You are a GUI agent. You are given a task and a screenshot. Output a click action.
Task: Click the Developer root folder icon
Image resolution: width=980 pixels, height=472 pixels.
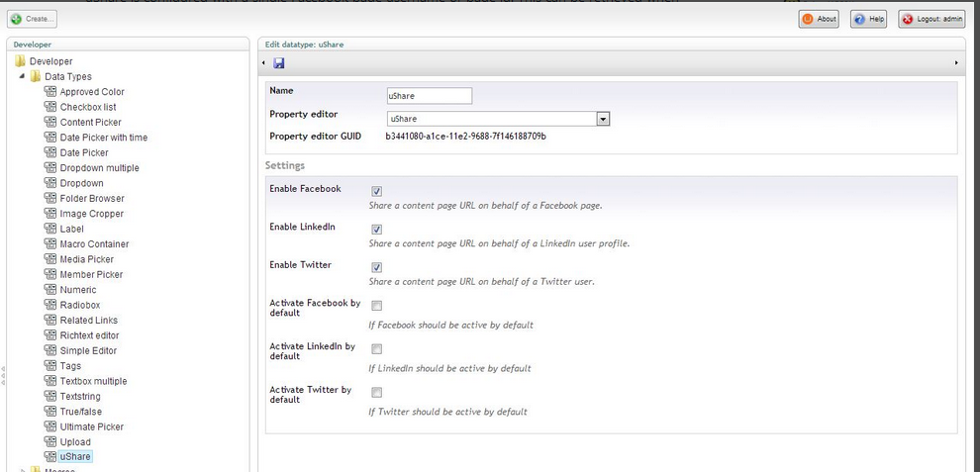(x=20, y=61)
